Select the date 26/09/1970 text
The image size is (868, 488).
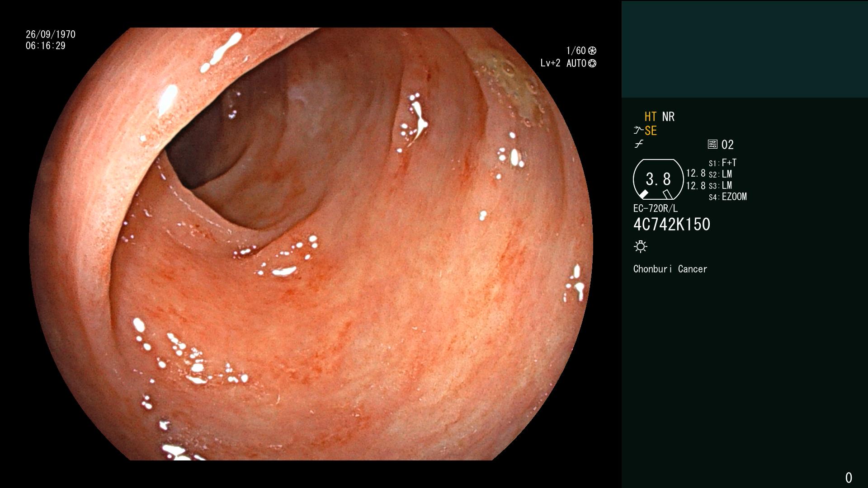51,34
